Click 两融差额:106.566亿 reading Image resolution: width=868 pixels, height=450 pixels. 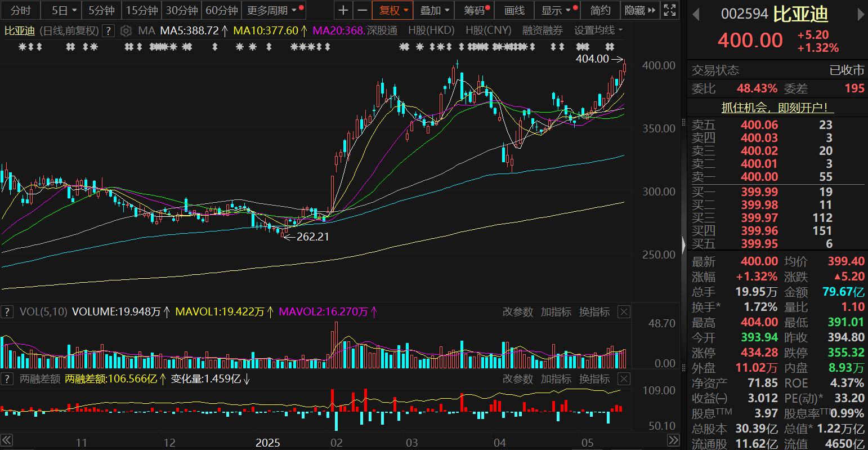click(111, 379)
